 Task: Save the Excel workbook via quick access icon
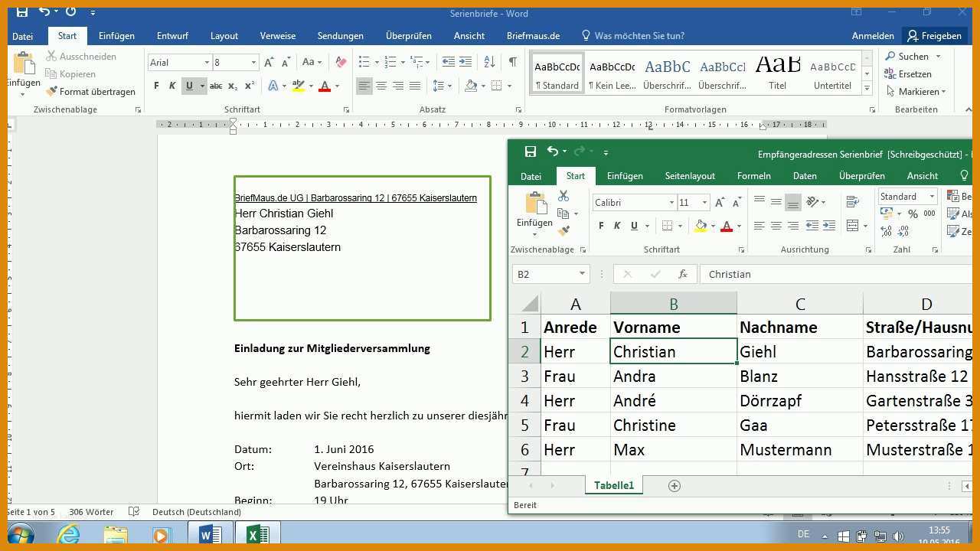(x=530, y=152)
